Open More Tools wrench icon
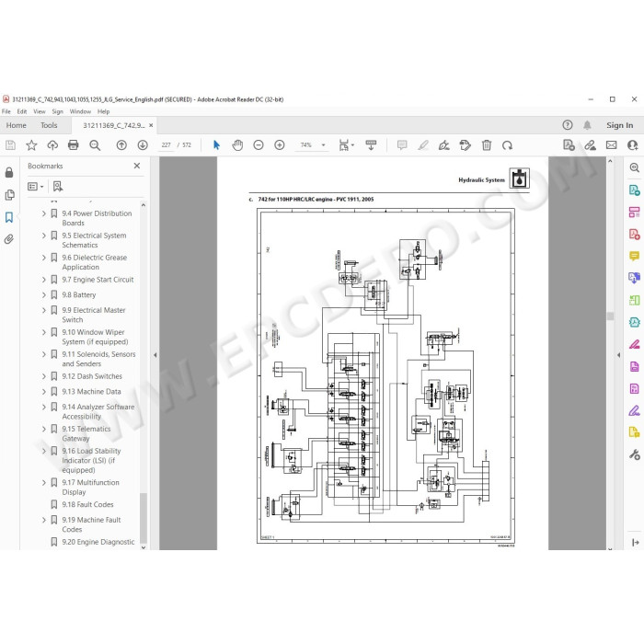Image resolution: width=644 pixels, height=644 pixels. [x=634, y=454]
